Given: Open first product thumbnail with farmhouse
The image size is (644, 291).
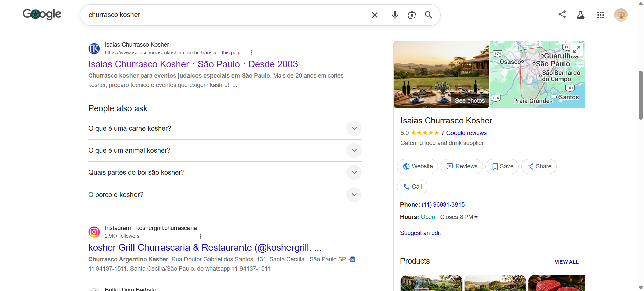Looking at the screenshot, I should click(431, 283).
